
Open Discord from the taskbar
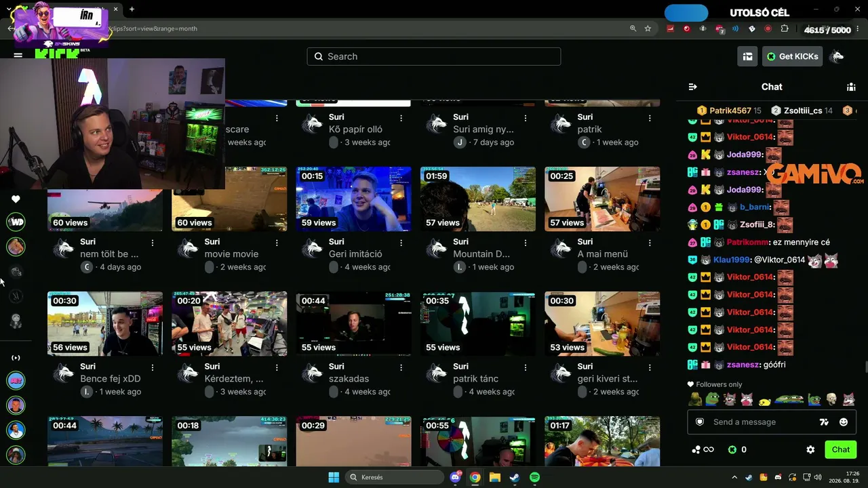tap(455, 477)
